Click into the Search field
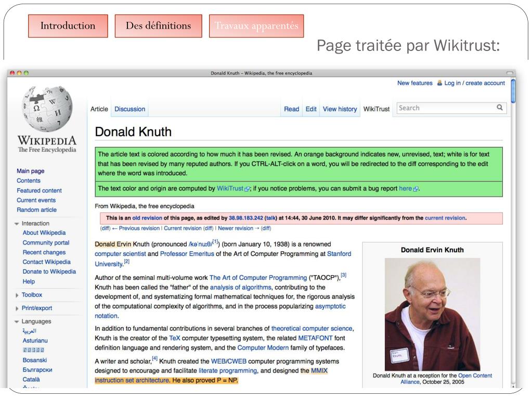 pyautogui.click(x=446, y=108)
